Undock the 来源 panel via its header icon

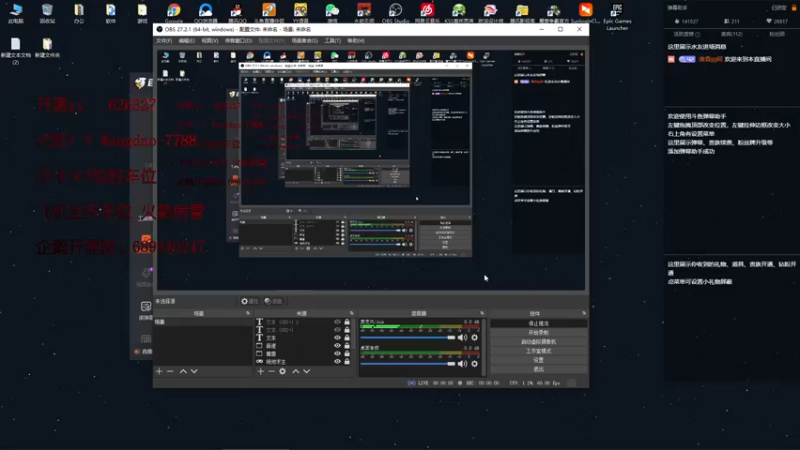tap(352, 313)
